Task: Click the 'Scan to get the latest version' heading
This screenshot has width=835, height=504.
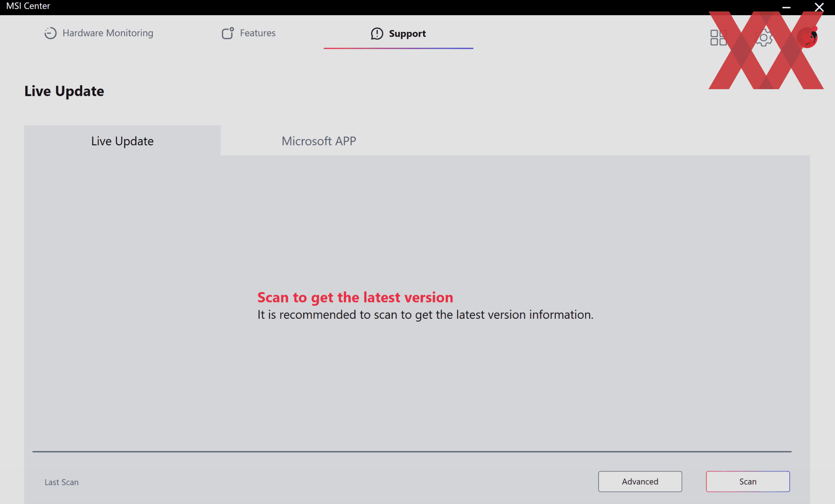Action: pos(355,297)
